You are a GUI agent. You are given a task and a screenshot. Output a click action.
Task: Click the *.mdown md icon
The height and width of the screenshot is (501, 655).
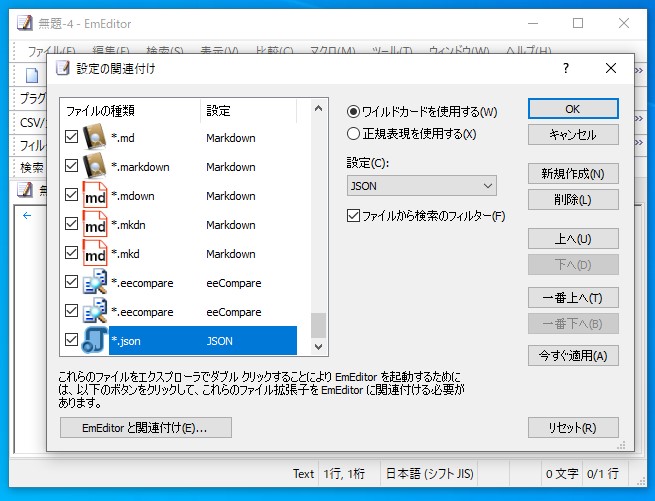click(94, 195)
